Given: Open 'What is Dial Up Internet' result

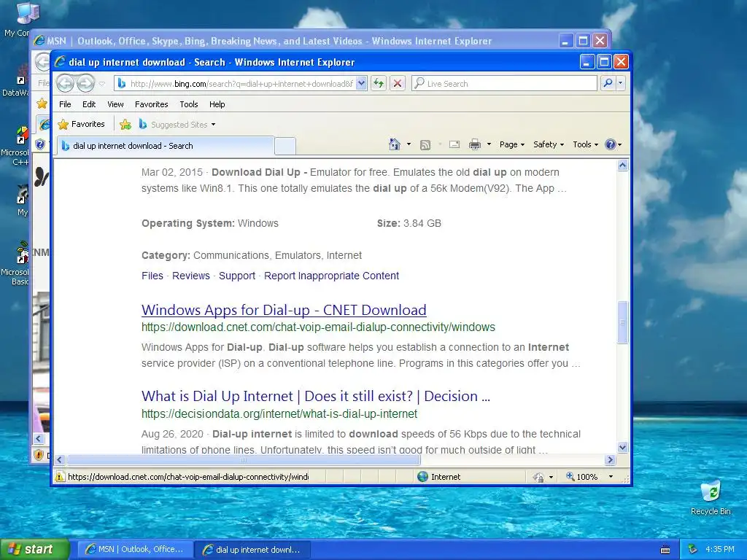Looking at the screenshot, I should pos(316,396).
